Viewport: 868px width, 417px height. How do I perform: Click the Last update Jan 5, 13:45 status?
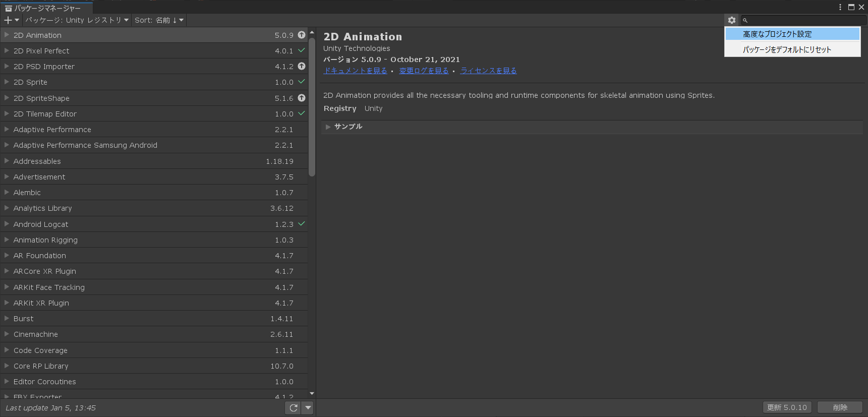click(x=50, y=408)
